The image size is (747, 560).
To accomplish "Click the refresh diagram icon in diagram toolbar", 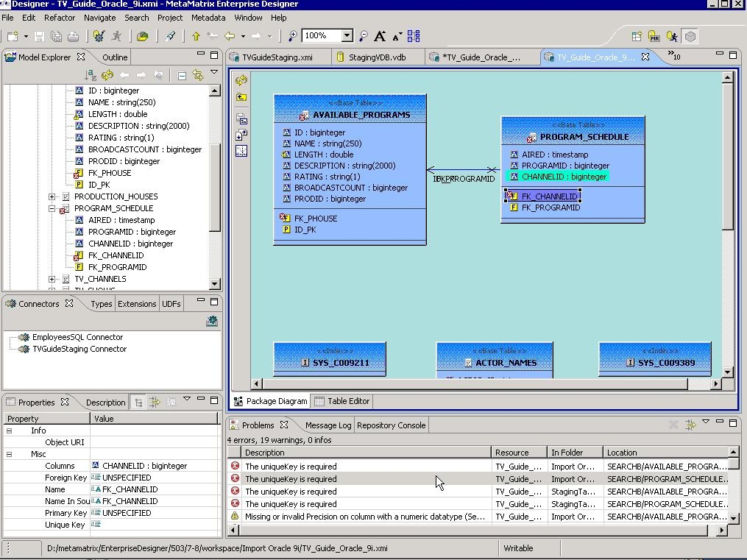I will (x=241, y=80).
